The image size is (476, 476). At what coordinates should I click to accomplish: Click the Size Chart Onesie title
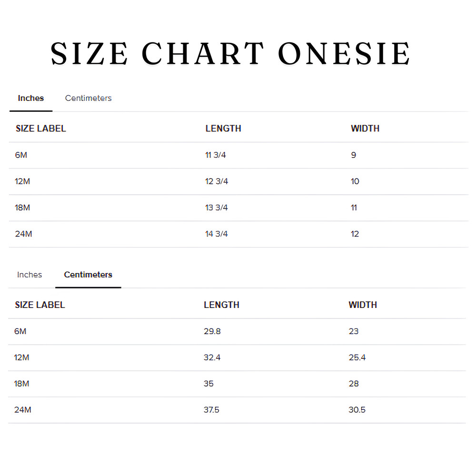pyautogui.click(x=231, y=54)
